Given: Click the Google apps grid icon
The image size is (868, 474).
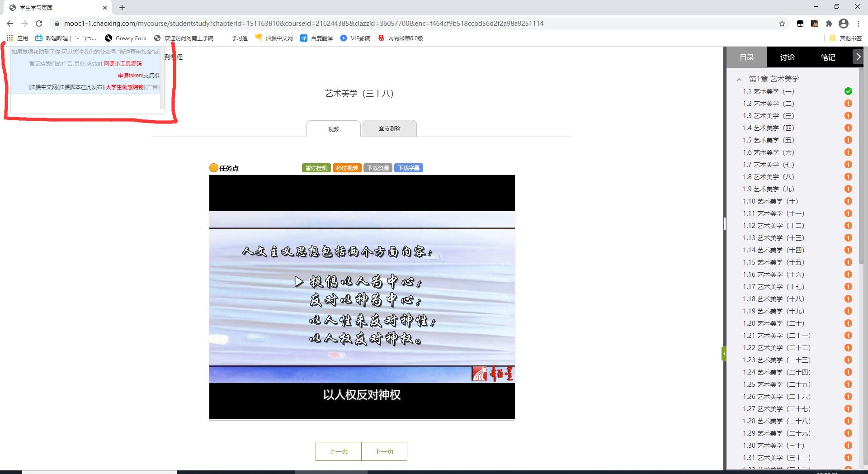Looking at the screenshot, I should point(9,38).
